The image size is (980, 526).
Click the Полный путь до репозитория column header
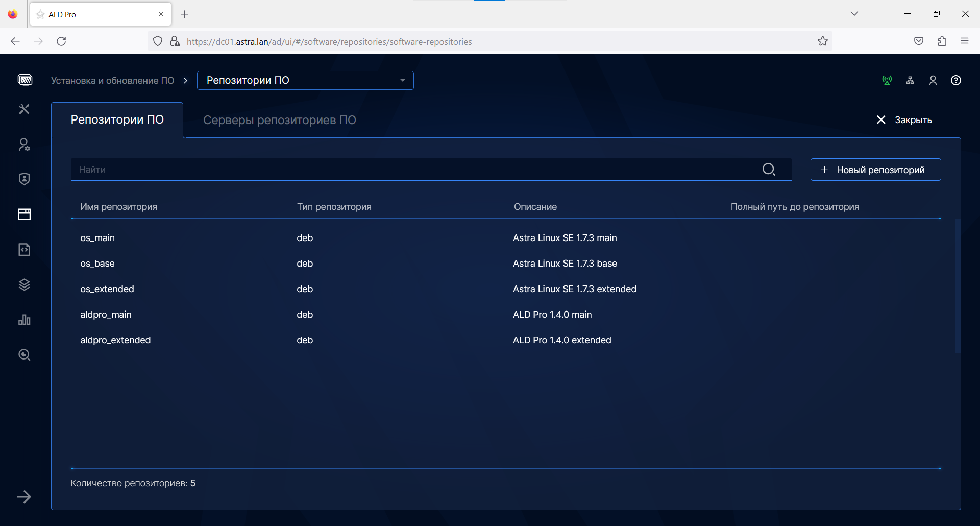pos(795,207)
